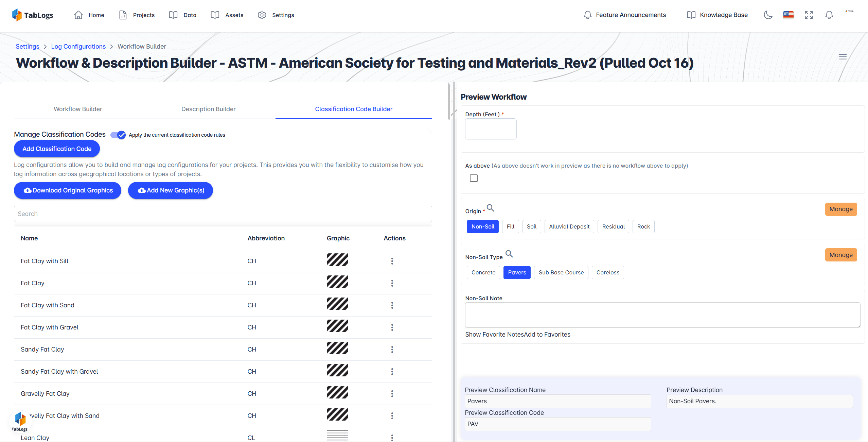Check the As above checkbox
This screenshot has width=868, height=442.
point(474,178)
